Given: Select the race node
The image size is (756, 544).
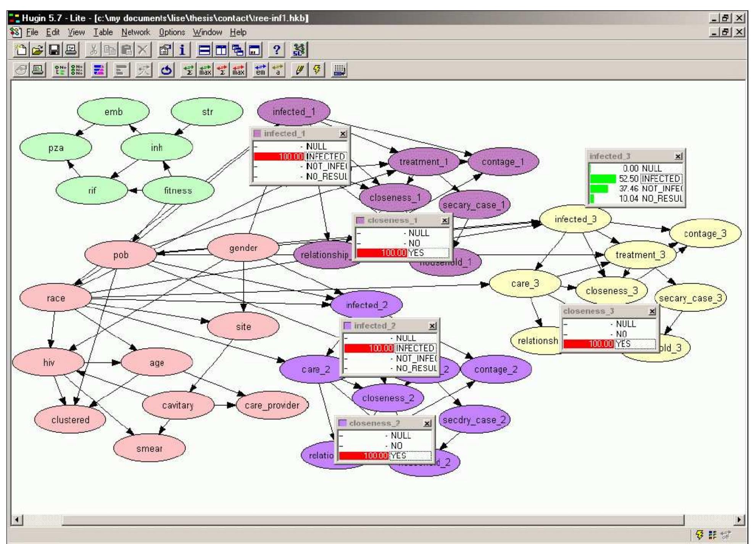Looking at the screenshot, I should [x=56, y=298].
